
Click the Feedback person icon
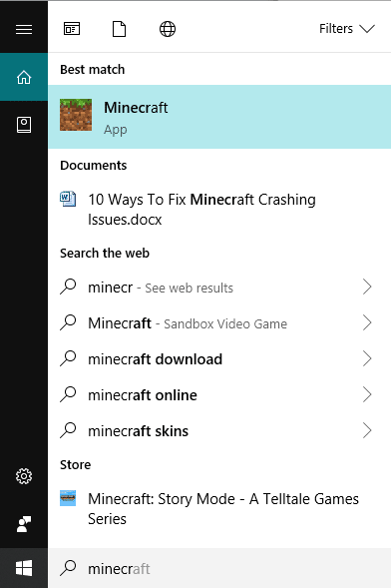click(x=24, y=524)
